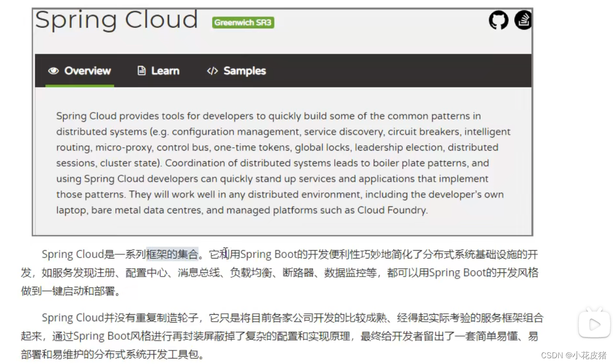Click the Greenwich SR3 version badge
Viewport: 614px width, 364px height.
point(243,23)
